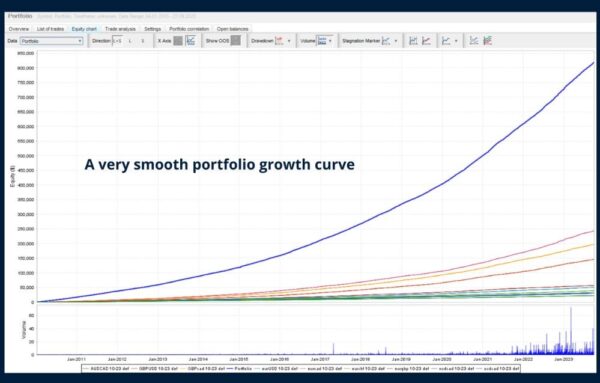The image size is (600, 383).
Task: Open the Data Portfolio combo box
Action: click(52, 41)
